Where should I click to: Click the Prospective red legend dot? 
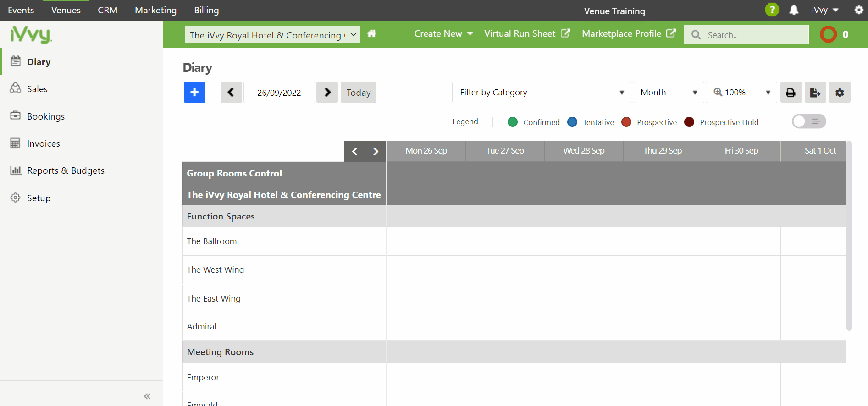(626, 122)
